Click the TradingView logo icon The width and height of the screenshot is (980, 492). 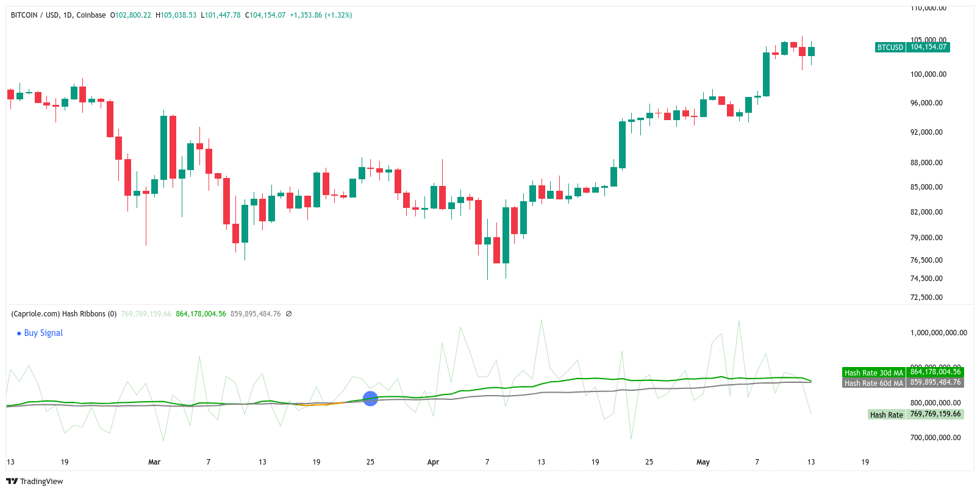(x=12, y=481)
